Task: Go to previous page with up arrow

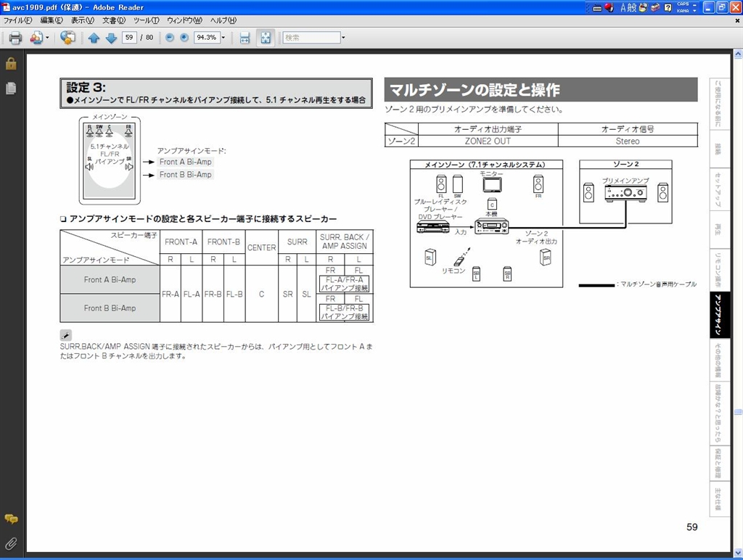Action: (94, 38)
